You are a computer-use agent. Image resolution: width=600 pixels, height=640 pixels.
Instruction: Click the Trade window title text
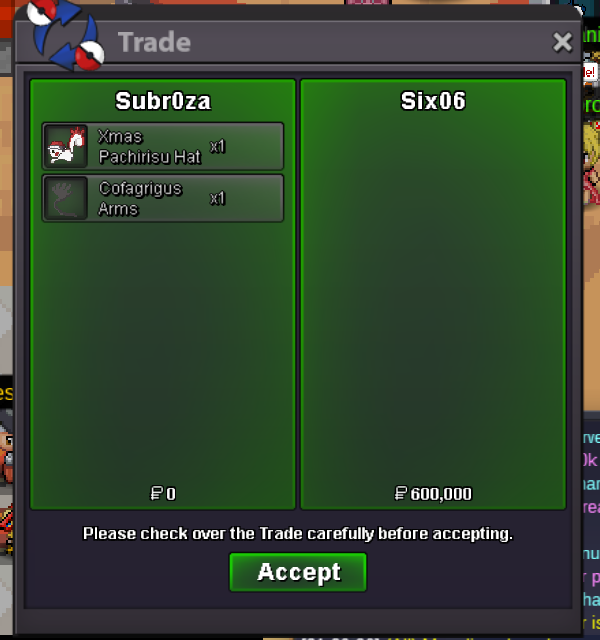tap(154, 42)
